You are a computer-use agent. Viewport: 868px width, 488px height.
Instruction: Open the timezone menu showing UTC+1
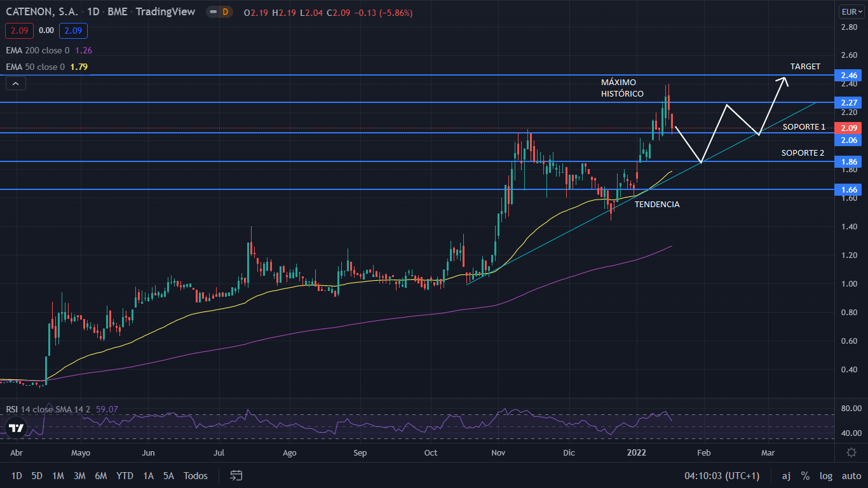coord(722,475)
